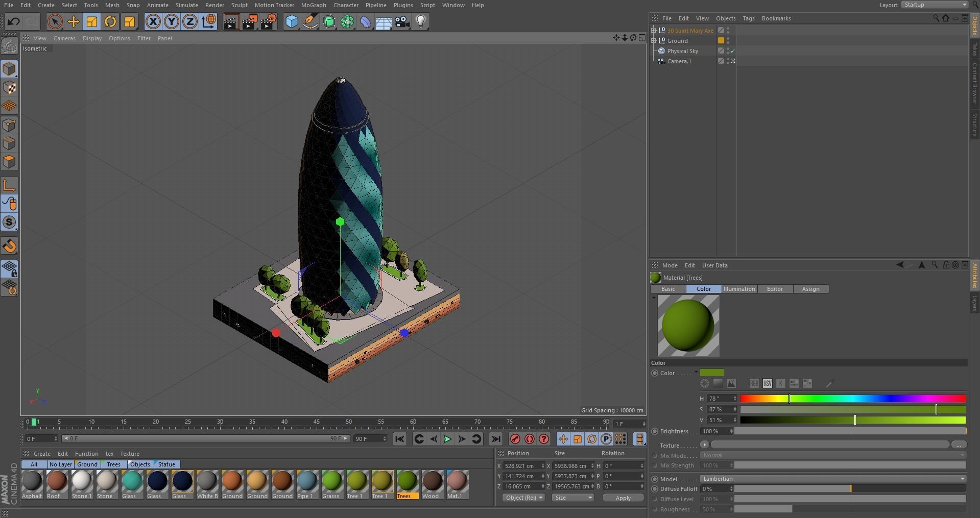Toggle X axis lock

pos(153,21)
